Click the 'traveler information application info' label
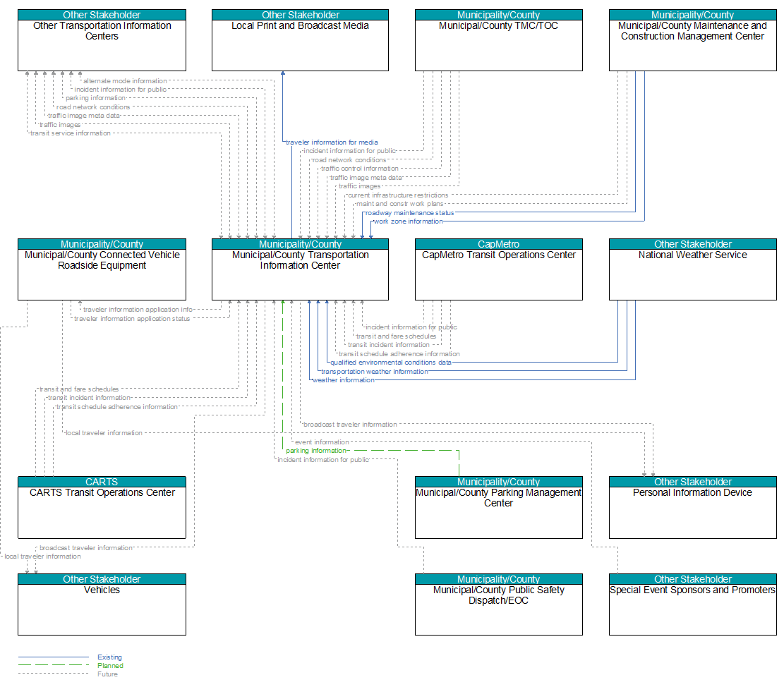Screen dimensions: 784x687 (138, 310)
